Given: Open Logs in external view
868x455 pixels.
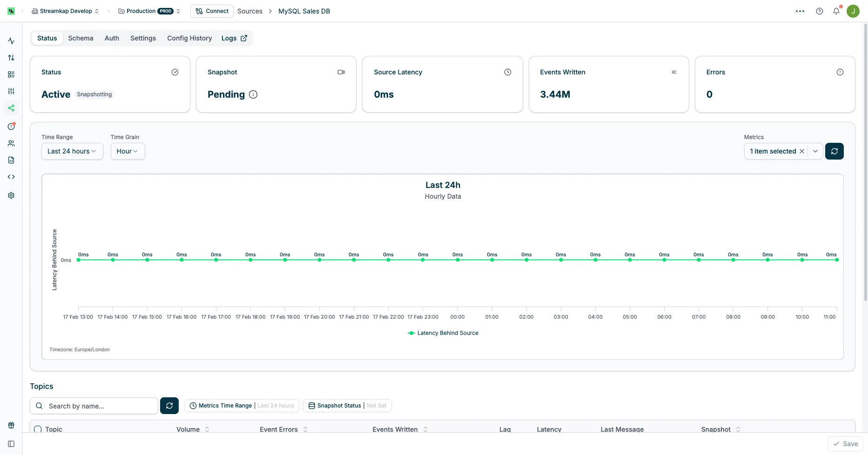Looking at the screenshot, I should point(234,38).
